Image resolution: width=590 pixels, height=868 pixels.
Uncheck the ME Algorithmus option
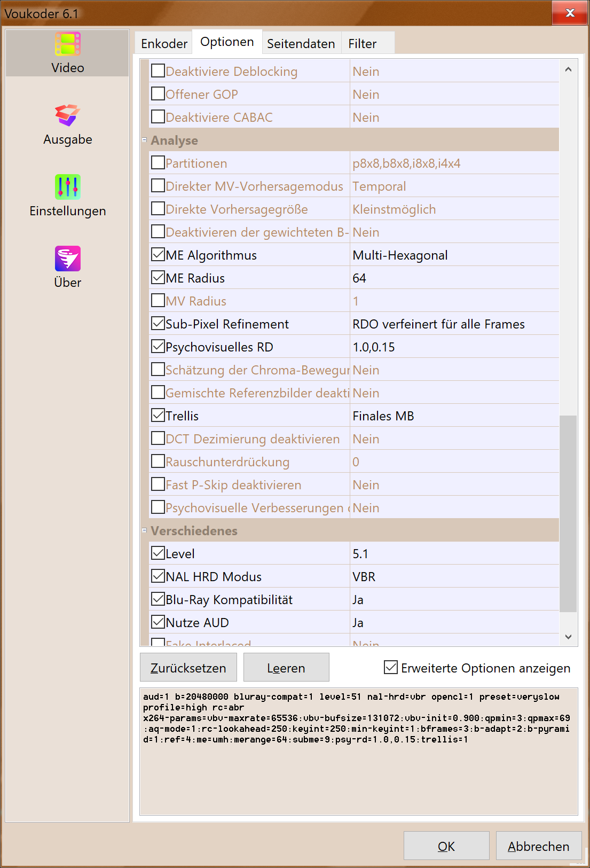point(158,254)
